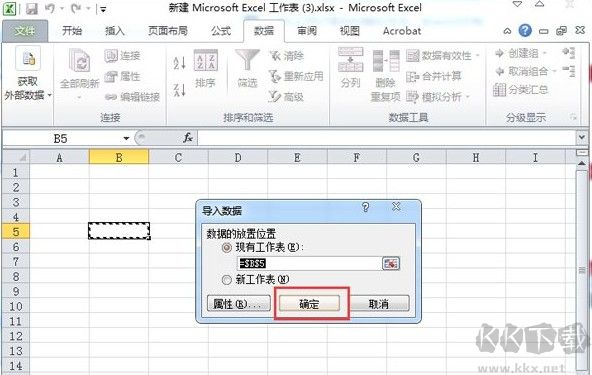The width and height of the screenshot is (592, 375).
Task: Click the fx Insert Function button
Action: pyautogui.click(x=188, y=138)
